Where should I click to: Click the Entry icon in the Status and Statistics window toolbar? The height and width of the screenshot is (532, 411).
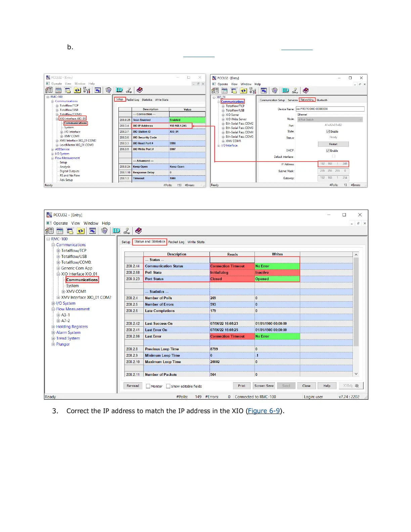pos(60,231)
